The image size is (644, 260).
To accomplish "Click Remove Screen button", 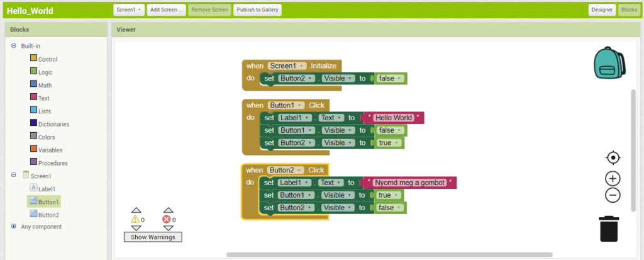I will tap(209, 10).
